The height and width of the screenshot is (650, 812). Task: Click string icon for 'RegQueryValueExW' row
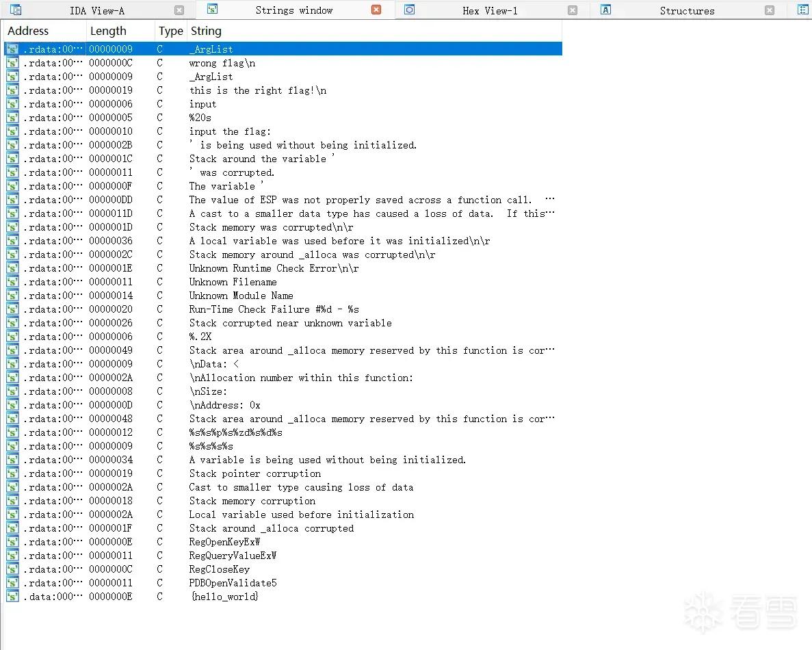[12, 556]
